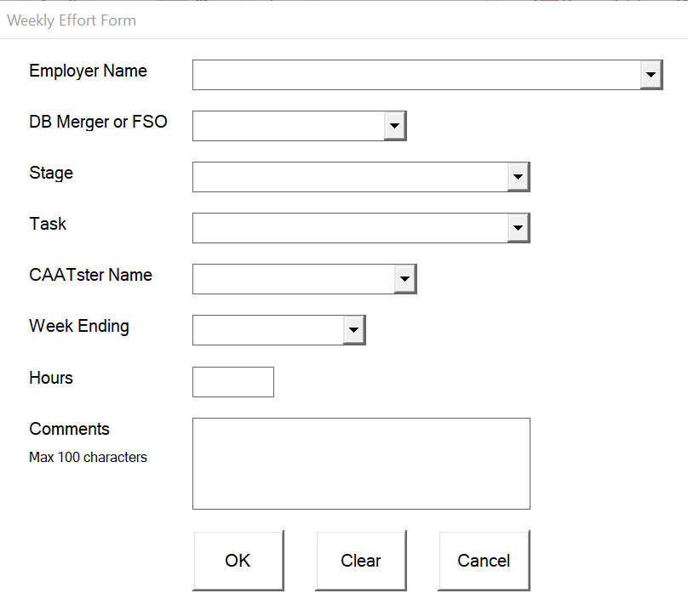
Task: Click into the Stage combo box field
Action: click(x=350, y=177)
